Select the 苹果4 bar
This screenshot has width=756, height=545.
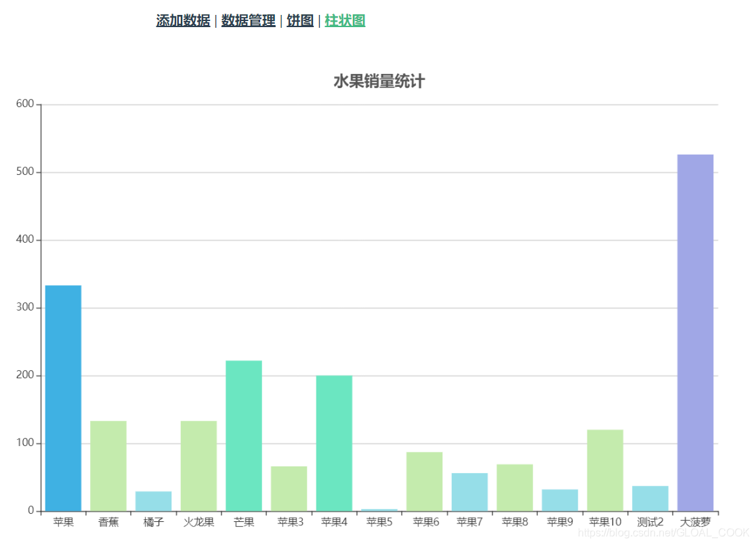[334, 443]
